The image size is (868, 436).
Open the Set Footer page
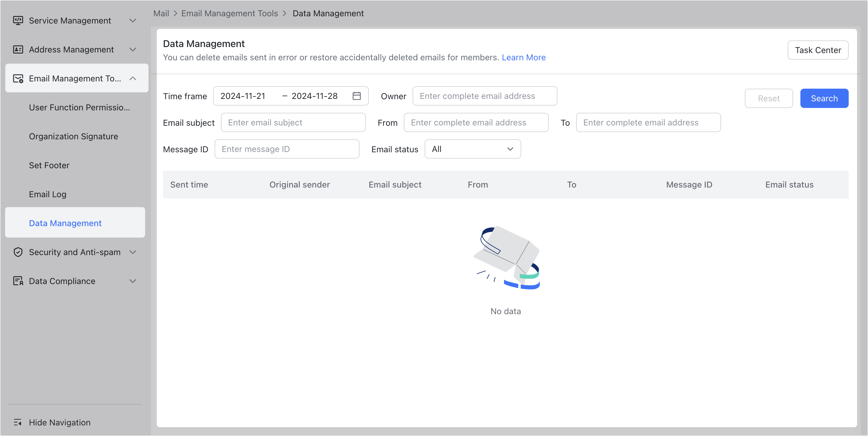[49, 165]
